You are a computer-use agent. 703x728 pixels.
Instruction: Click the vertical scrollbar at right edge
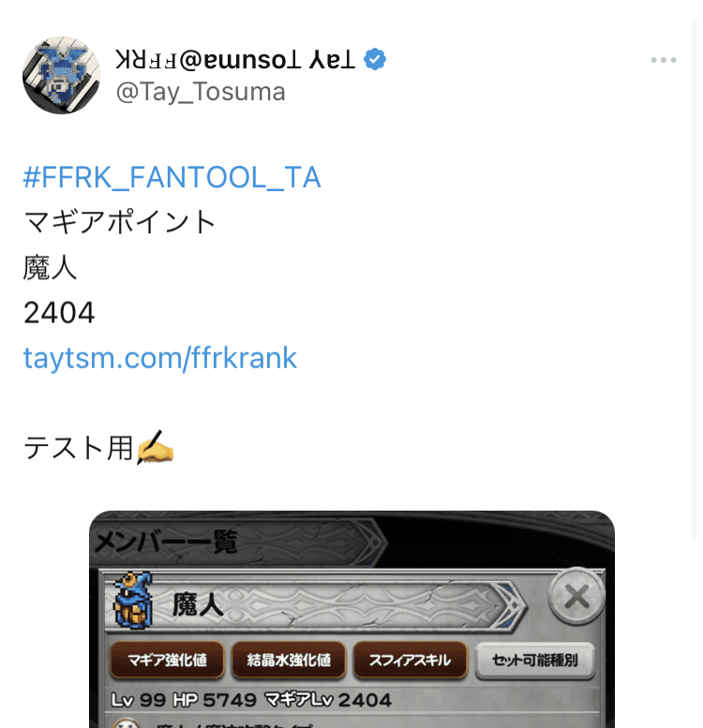[x=695, y=278]
